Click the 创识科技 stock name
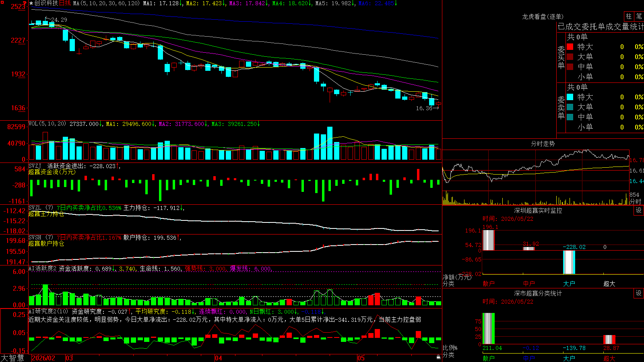This screenshot has height=362, width=644. point(46,3)
